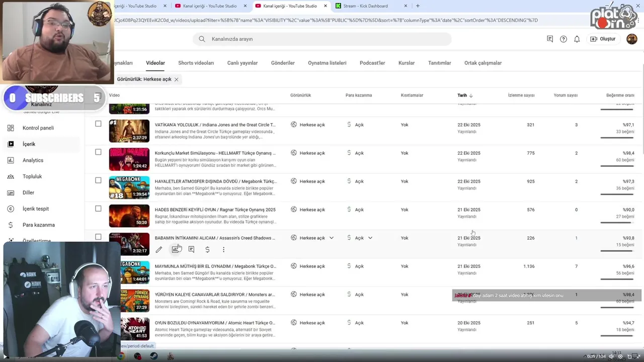Open the MAYMUNLA MÜTHİŞ BİR EL OYNADIM title
This screenshot has width=644, height=362.
pos(215,266)
